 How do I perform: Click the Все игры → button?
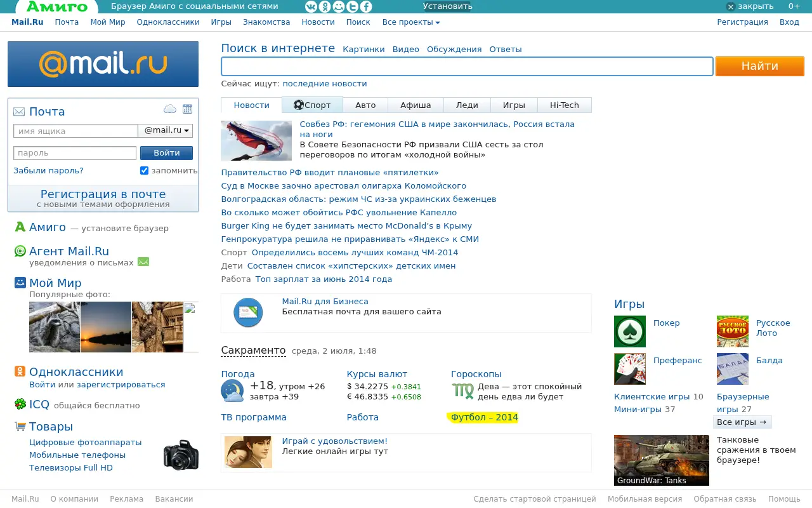pos(742,422)
